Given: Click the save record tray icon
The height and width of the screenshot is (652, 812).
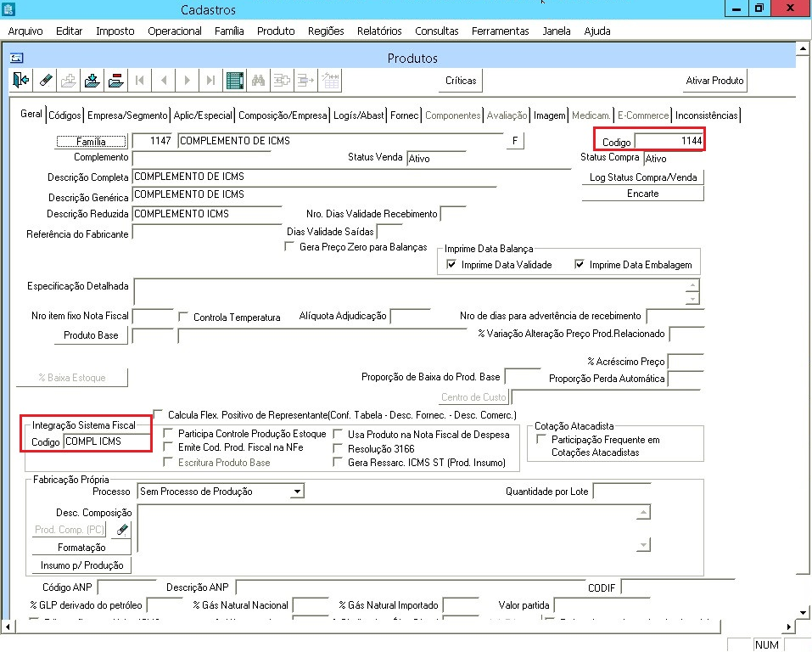Looking at the screenshot, I should (92, 81).
